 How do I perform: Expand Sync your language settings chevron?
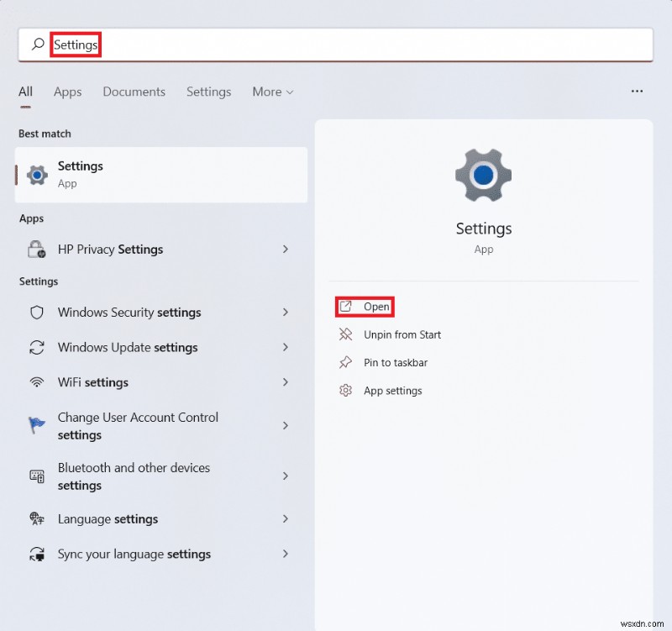click(286, 554)
